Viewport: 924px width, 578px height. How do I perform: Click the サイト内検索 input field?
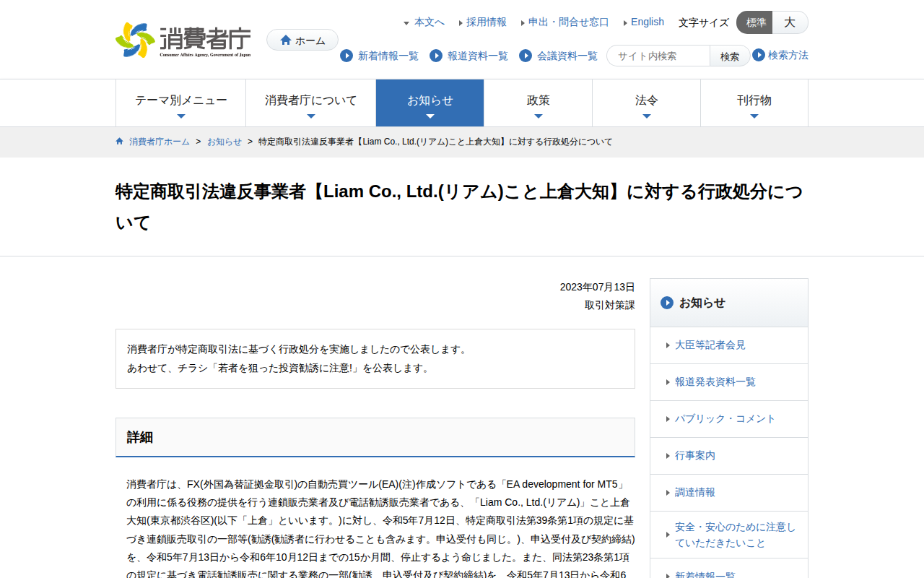[658, 56]
